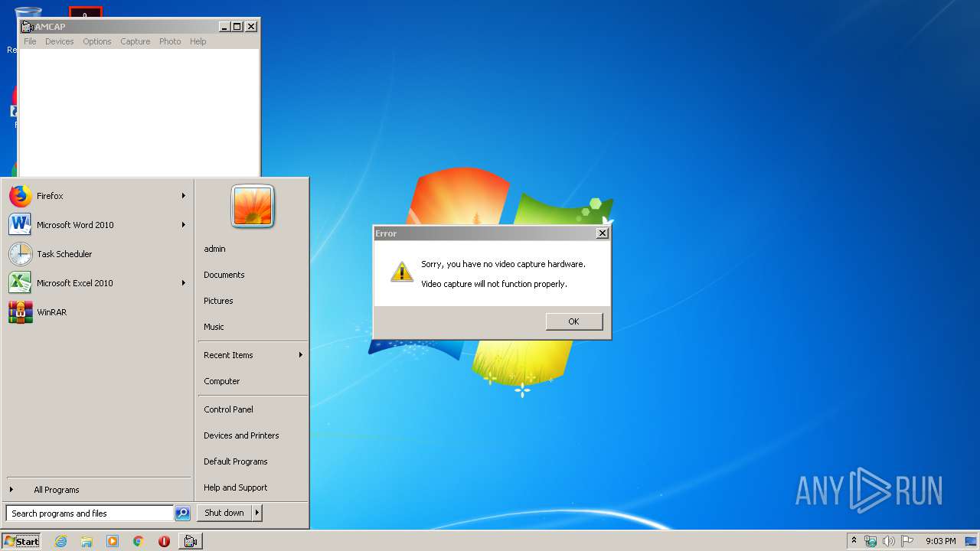This screenshot has height=551, width=980.
Task: Click the user account picture thumbnail
Action: pyautogui.click(x=253, y=206)
